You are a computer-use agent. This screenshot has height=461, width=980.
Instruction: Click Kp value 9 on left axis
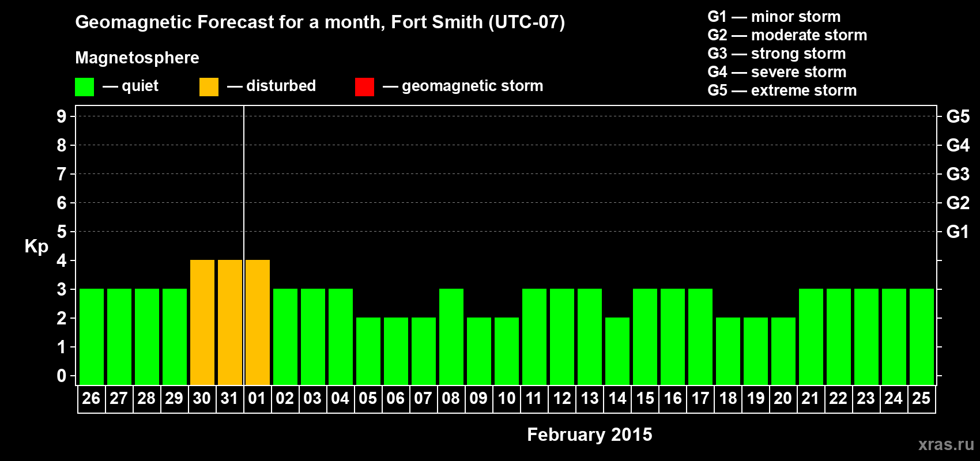tap(62, 116)
